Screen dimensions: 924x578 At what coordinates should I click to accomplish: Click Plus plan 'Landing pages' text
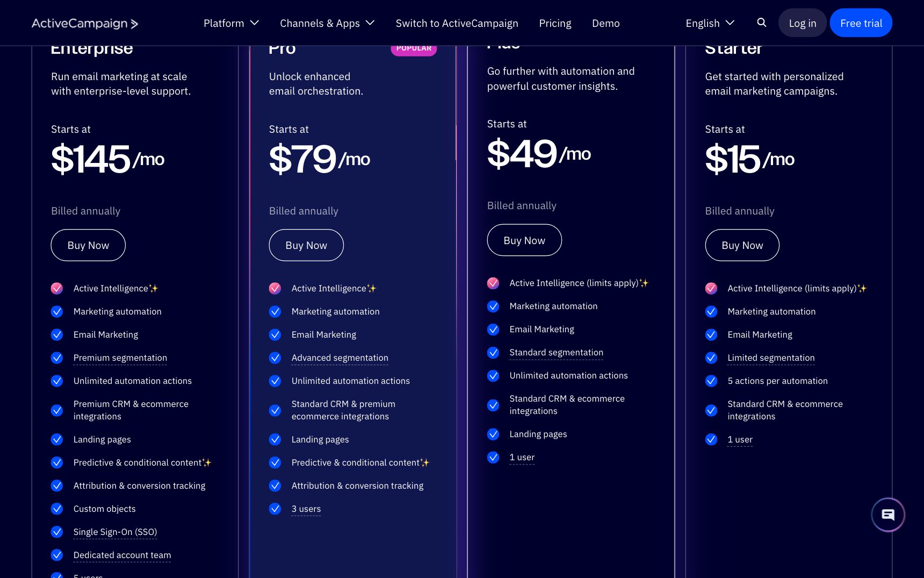click(x=538, y=434)
